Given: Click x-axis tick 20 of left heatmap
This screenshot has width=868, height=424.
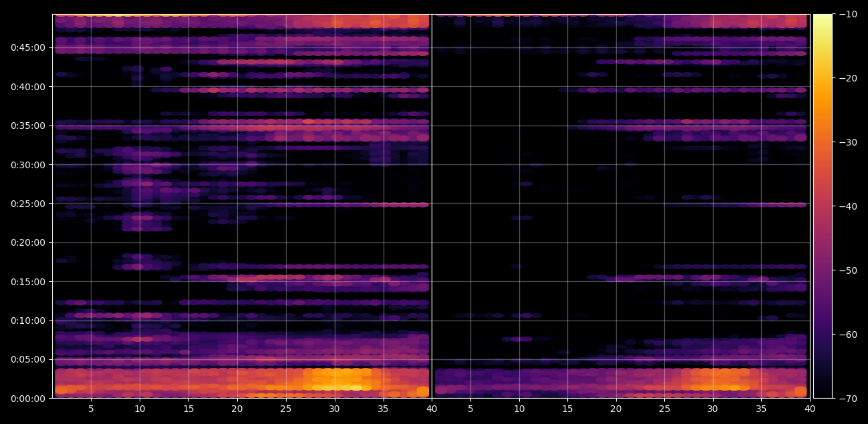Looking at the screenshot, I should (x=237, y=408).
